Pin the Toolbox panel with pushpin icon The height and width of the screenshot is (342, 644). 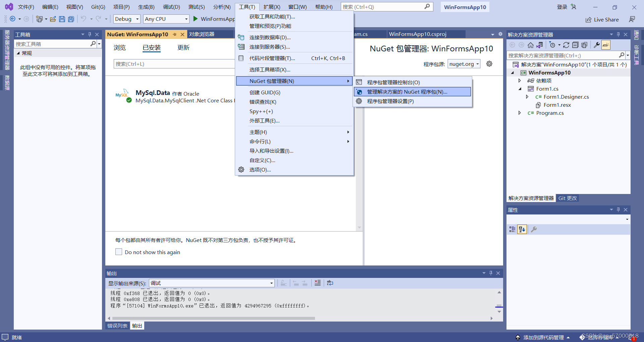[x=90, y=34]
